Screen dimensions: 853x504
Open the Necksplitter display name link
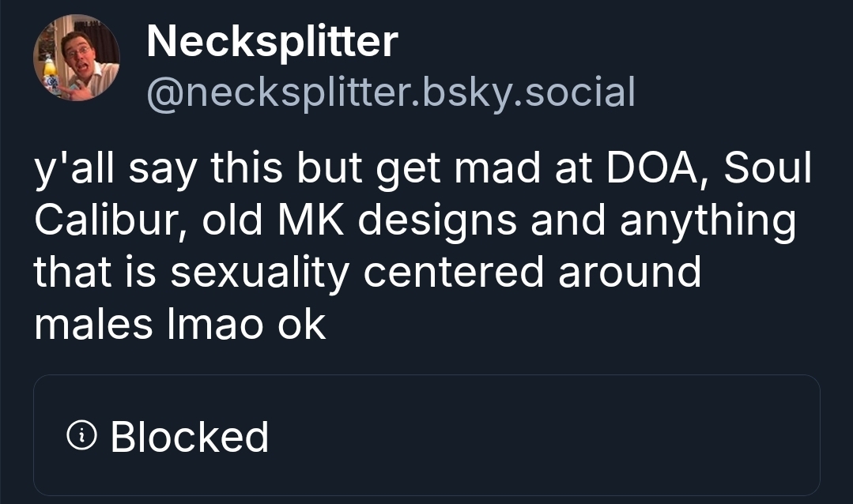(271, 41)
